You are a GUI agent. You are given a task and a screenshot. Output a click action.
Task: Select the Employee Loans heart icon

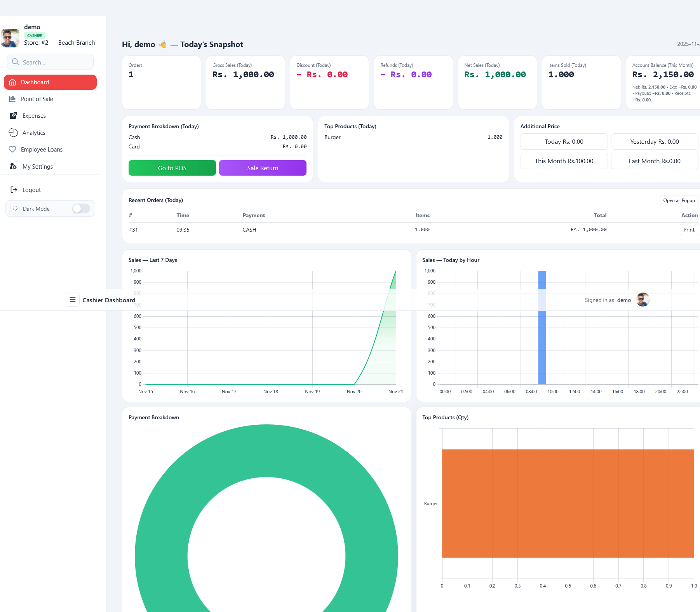[x=13, y=149]
